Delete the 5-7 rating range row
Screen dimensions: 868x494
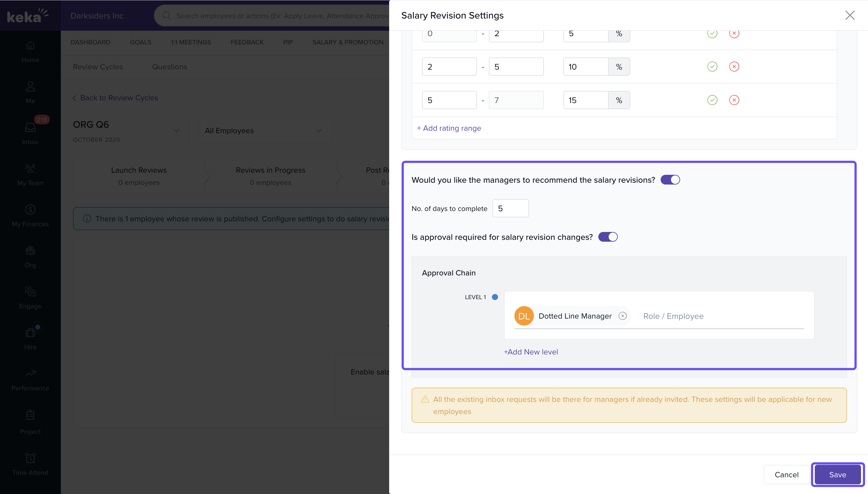[734, 100]
